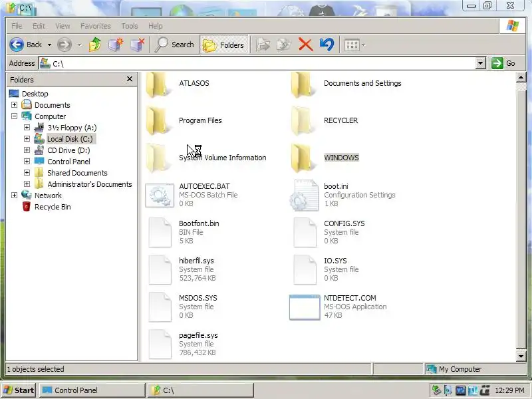Go up one folder level
Image resolution: width=532 pixels, height=399 pixels.
pos(95,45)
